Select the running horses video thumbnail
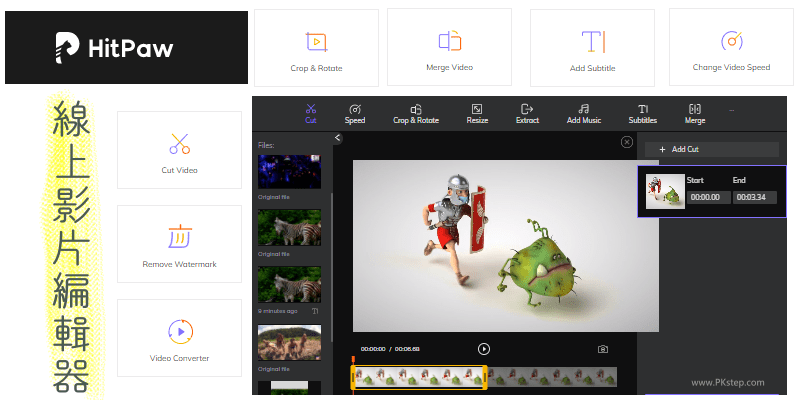800x400 pixels. pyautogui.click(x=289, y=342)
